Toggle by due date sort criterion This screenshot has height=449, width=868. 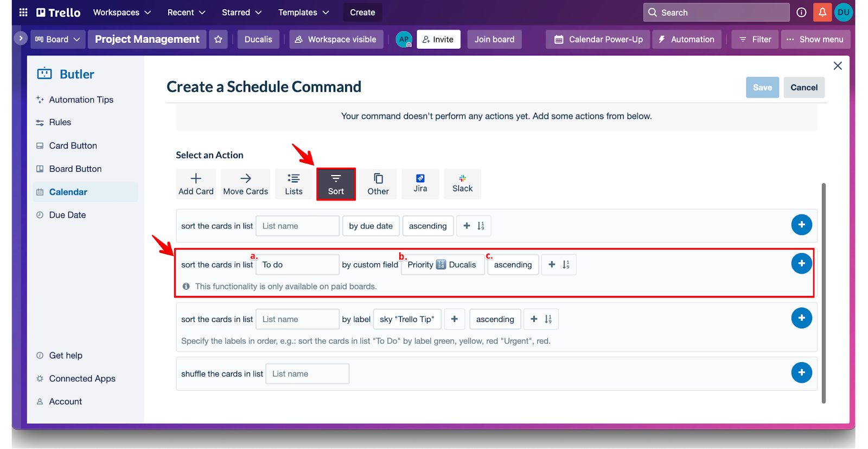click(x=371, y=226)
